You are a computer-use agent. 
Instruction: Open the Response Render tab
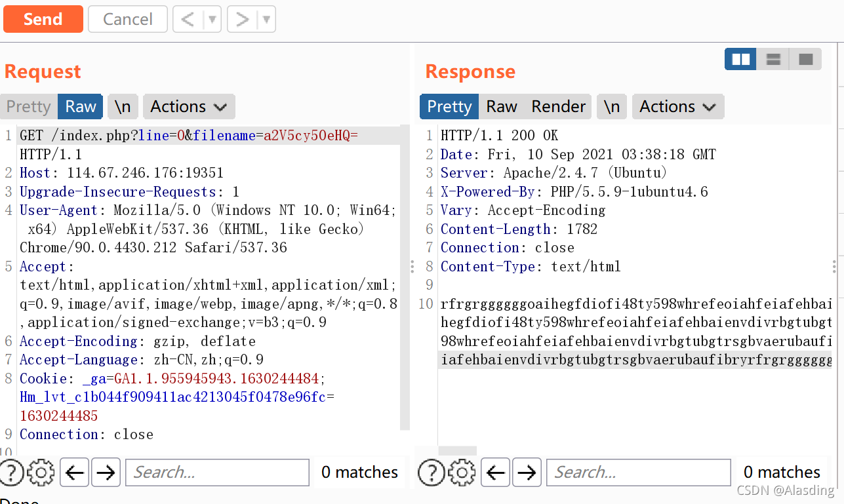tap(558, 106)
